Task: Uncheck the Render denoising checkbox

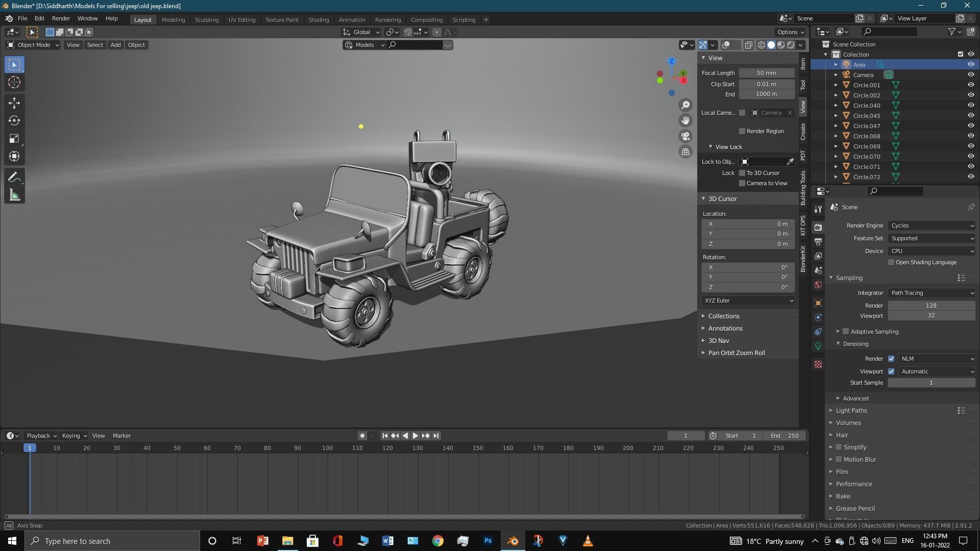Action: (x=891, y=359)
